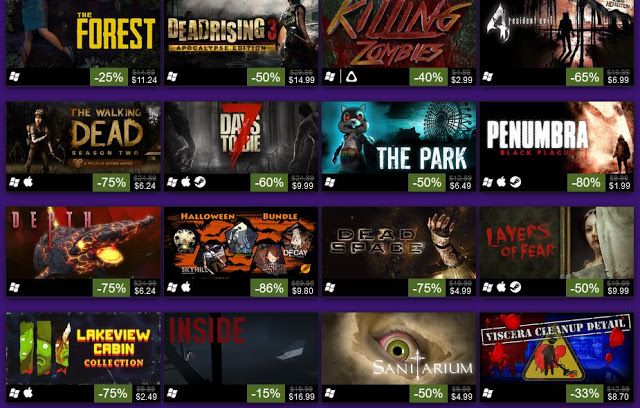Image resolution: width=640 pixels, height=408 pixels.
Task: Open The Park game thumbnail
Action: (x=399, y=138)
